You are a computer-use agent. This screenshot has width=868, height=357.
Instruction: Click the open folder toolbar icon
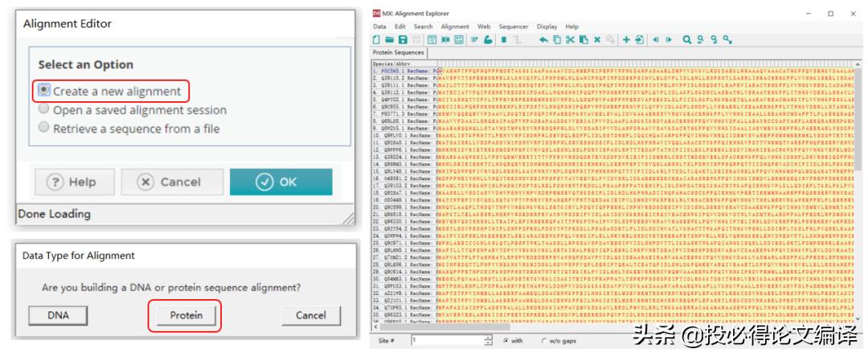click(390, 39)
